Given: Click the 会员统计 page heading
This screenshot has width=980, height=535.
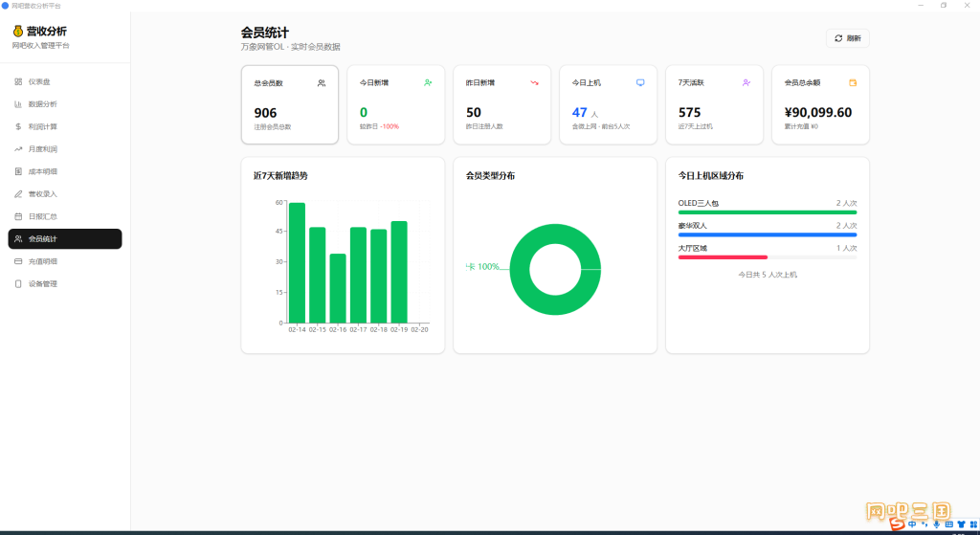Looking at the screenshot, I should 265,33.
